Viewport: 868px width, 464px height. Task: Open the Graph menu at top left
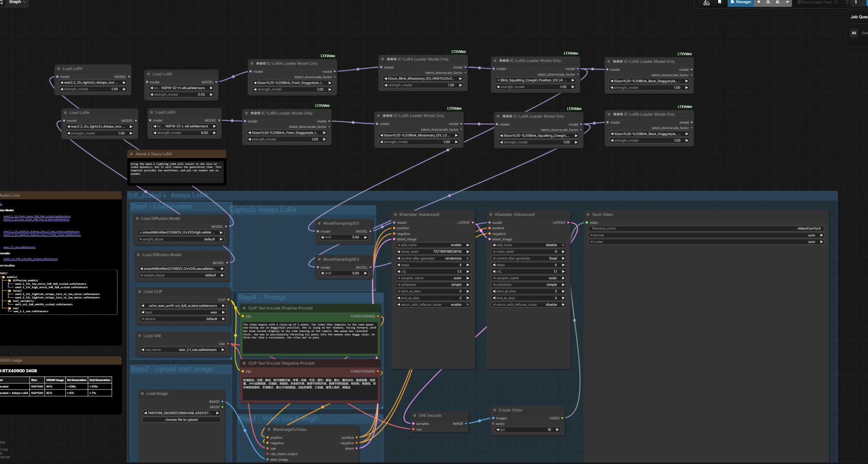coord(17,2)
